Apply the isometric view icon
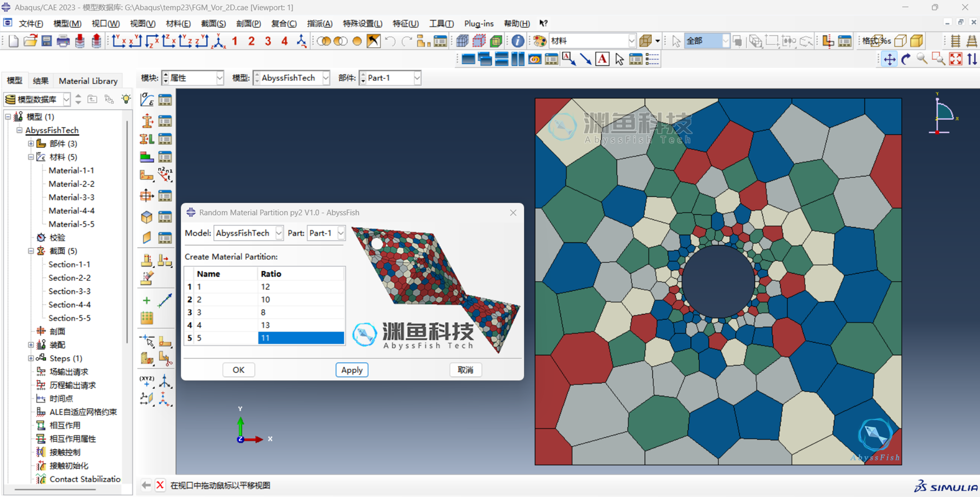Viewport: 980px width, 497px height. (219, 41)
